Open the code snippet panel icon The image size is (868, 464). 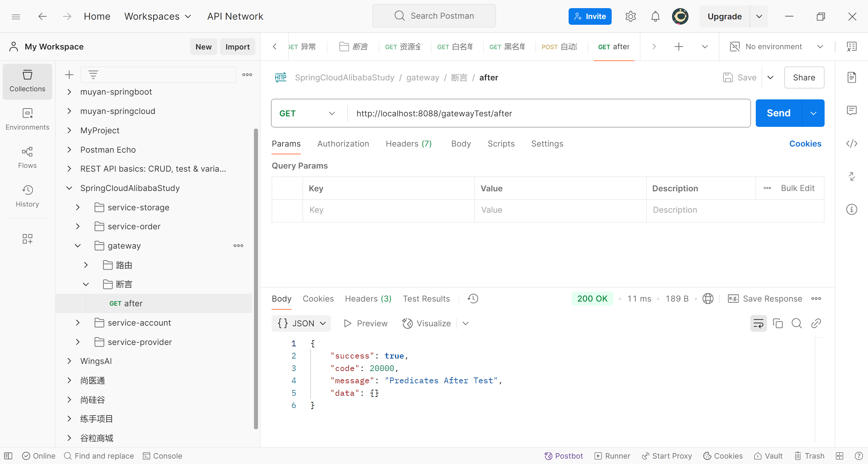(x=851, y=143)
